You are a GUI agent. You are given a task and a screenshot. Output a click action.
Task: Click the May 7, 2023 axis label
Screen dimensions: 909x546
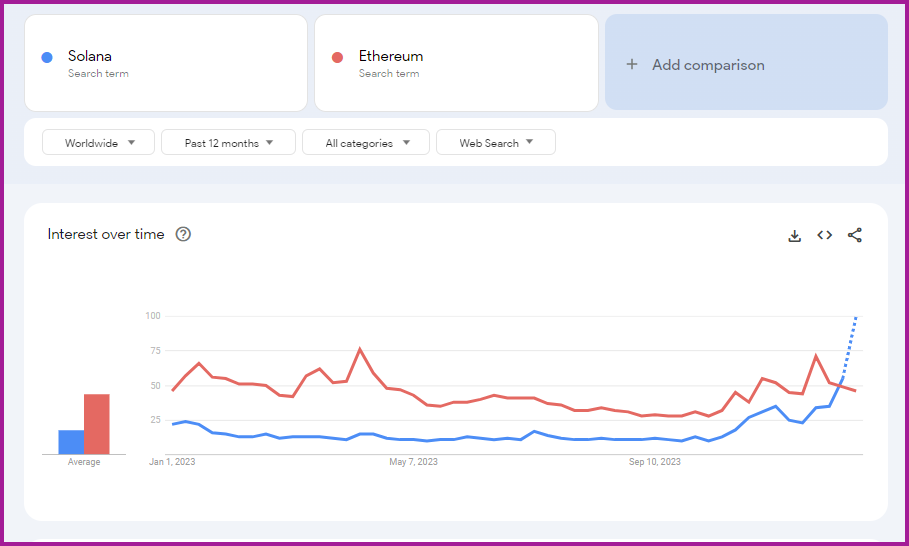(x=413, y=462)
